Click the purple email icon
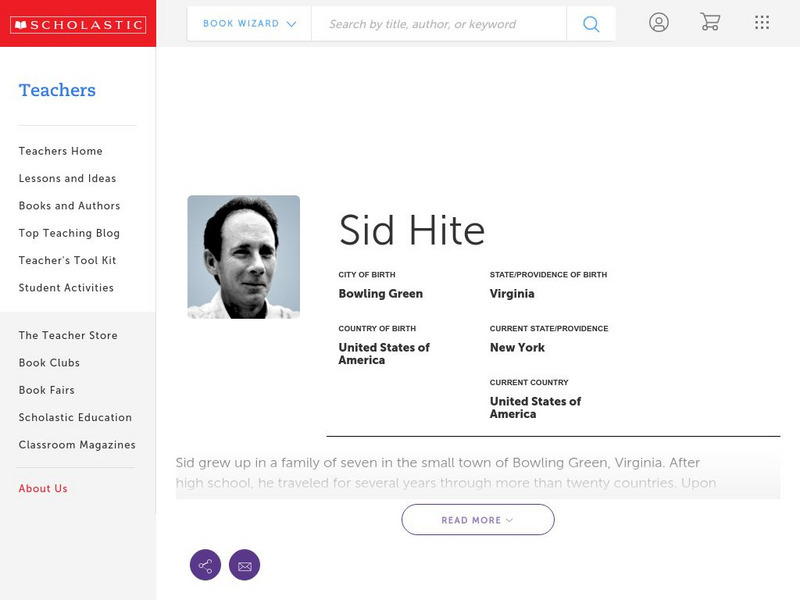 (244, 565)
